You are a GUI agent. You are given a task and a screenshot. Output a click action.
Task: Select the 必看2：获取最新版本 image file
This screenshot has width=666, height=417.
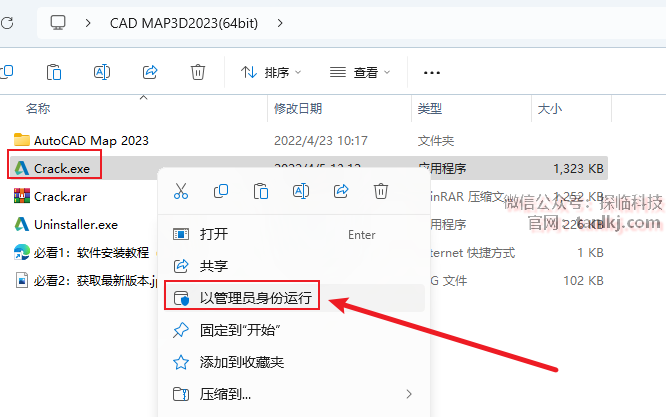pos(96,281)
